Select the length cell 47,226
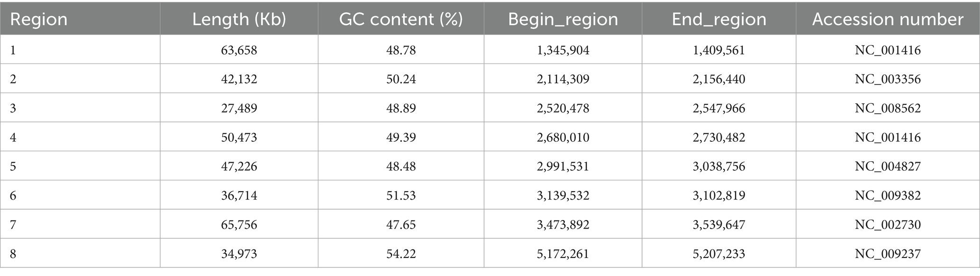Viewport: 980px width, 276px height. click(x=239, y=166)
